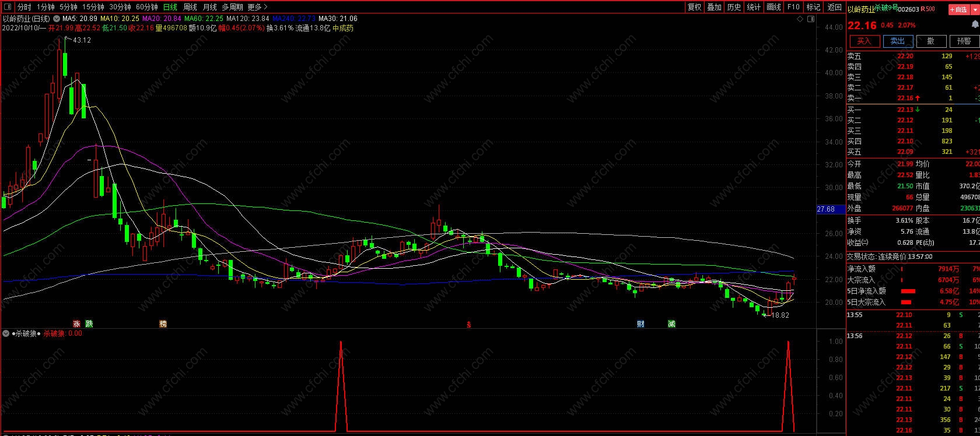
Task: Click the 交易状态: 连续竞价 status line
Action: coord(890,256)
